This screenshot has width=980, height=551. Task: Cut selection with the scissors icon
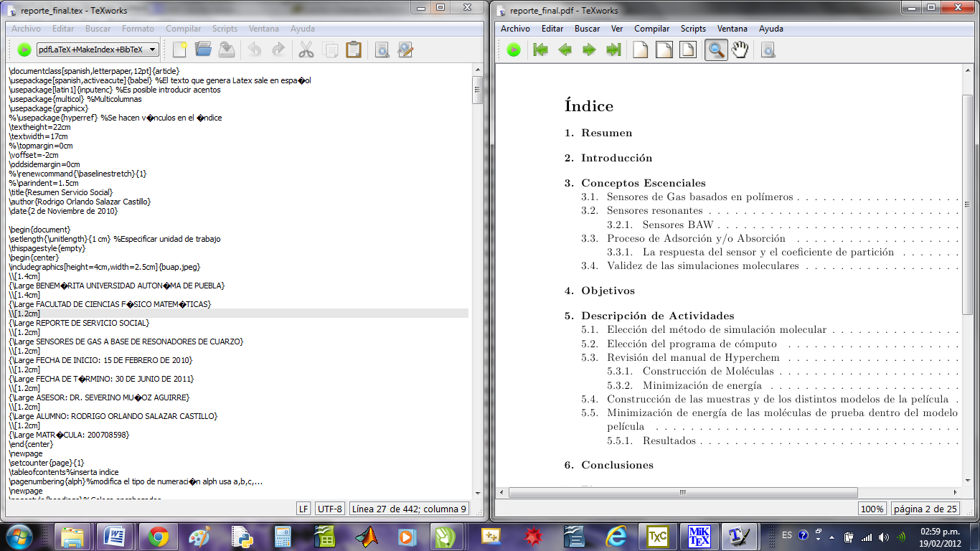pos(306,50)
